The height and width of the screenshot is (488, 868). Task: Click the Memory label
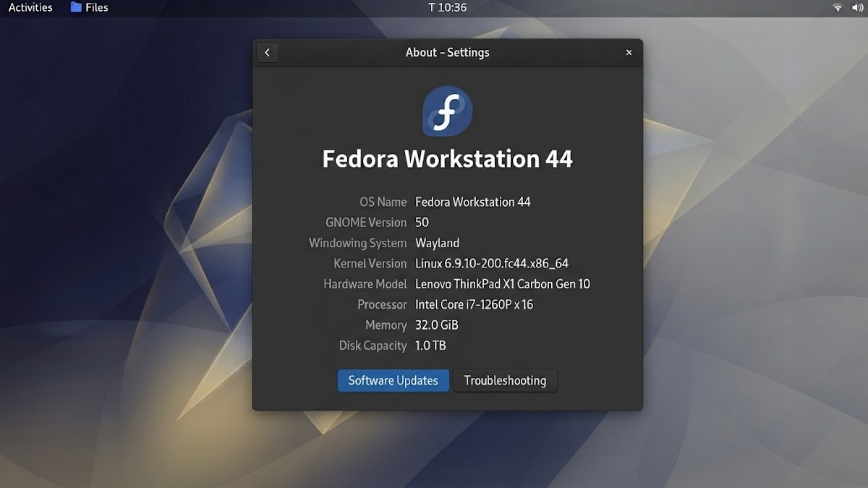tap(386, 325)
